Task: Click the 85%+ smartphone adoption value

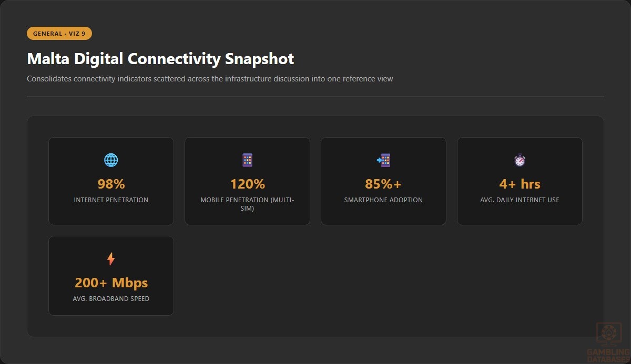Action: (383, 184)
